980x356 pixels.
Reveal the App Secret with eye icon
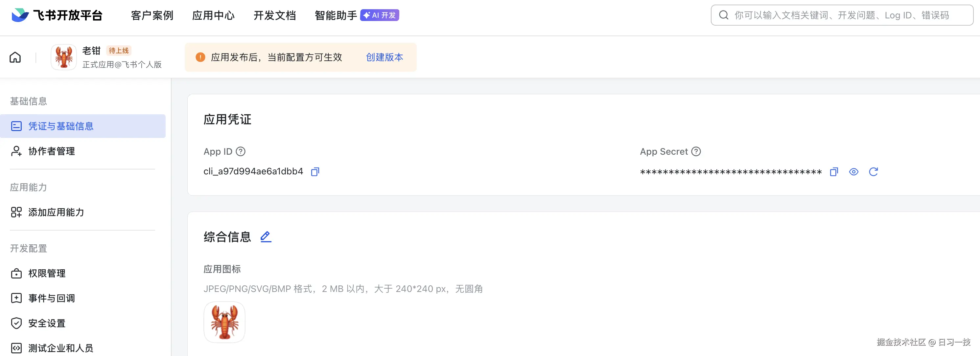click(854, 172)
